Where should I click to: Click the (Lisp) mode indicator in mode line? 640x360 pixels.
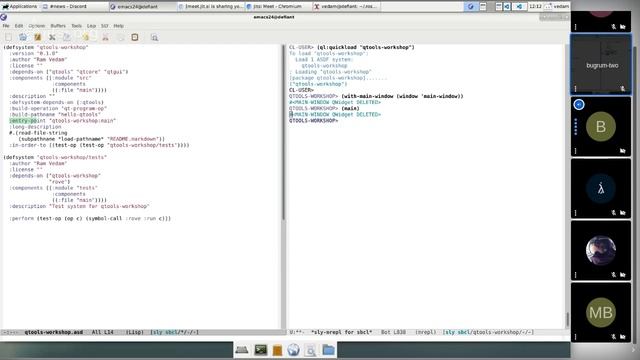click(135, 332)
